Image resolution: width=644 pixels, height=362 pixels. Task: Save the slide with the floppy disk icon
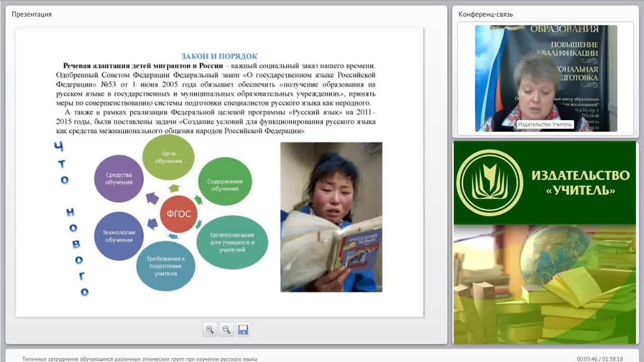tap(243, 329)
